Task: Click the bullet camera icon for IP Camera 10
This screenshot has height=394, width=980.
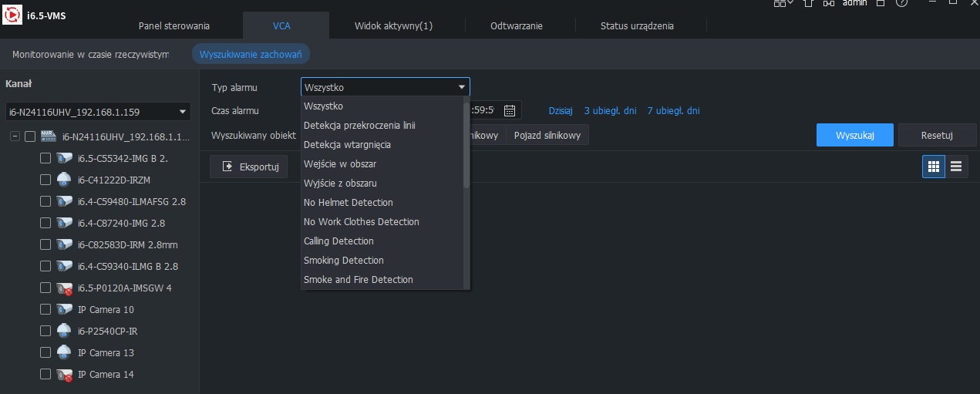Action: click(x=64, y=309)
